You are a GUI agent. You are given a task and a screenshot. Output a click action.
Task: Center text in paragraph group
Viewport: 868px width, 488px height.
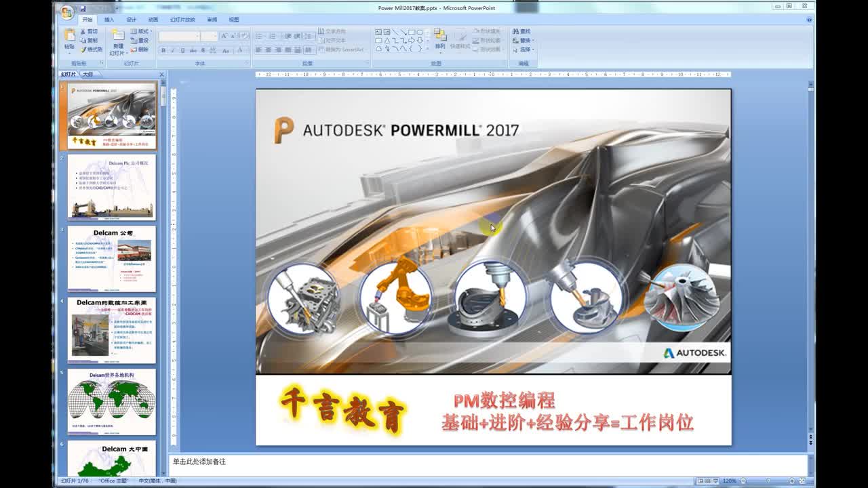coord(269,50)
